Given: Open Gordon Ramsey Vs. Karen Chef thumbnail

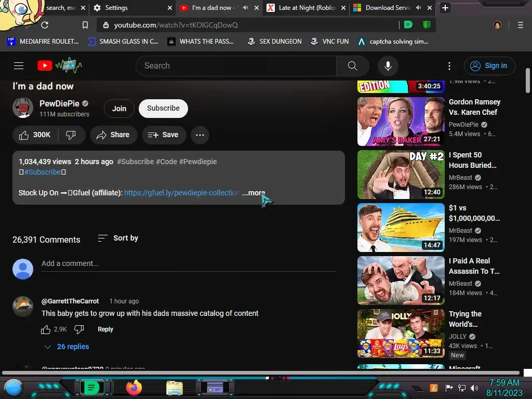Looking at the screenshot, I should pos(401,122).
